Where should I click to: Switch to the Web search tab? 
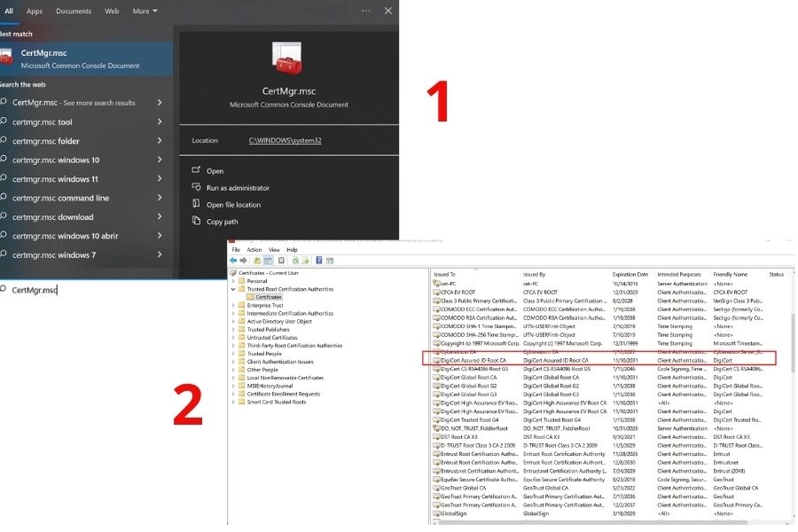(112, 11)
